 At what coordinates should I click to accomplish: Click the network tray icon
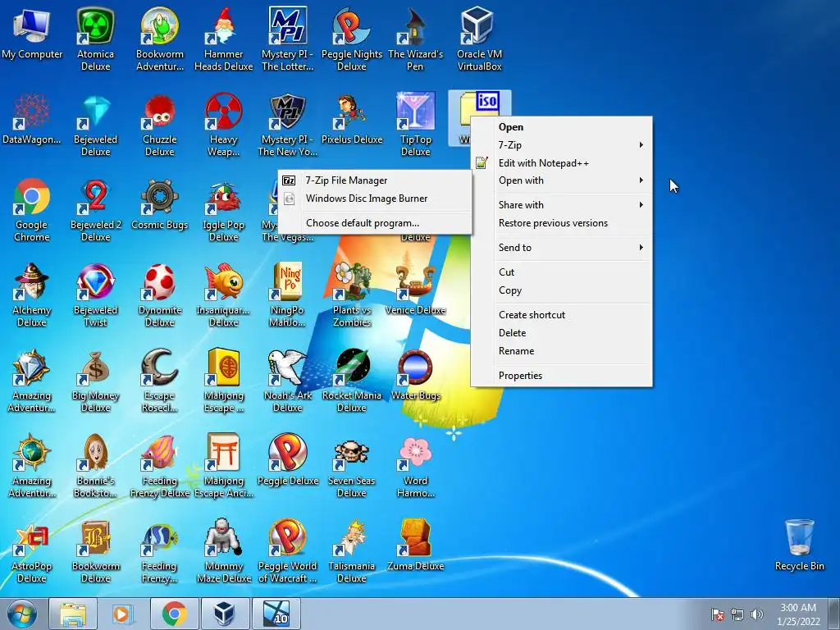(x=737, y=614)
